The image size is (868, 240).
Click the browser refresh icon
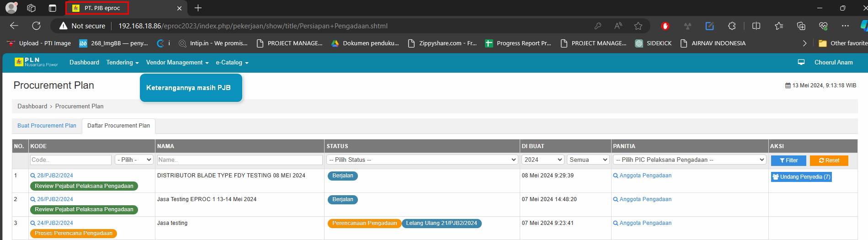point(37,26)
